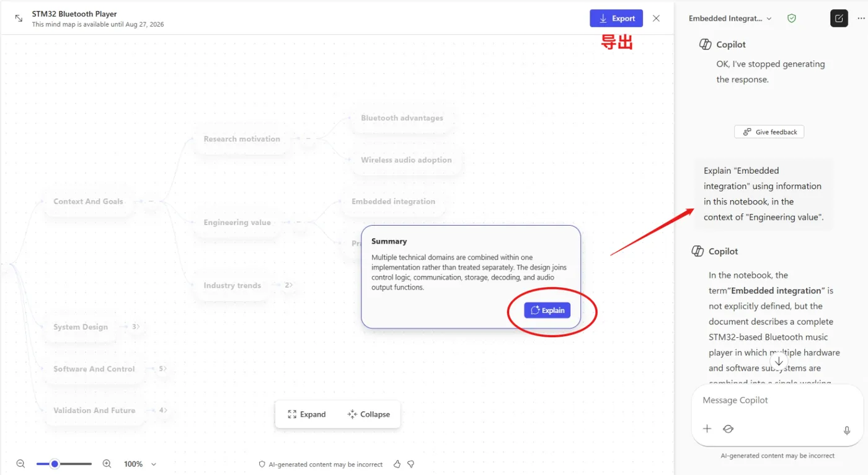Click the zoom in magnifier icon

pyautogui.click(x=107, y=464)
